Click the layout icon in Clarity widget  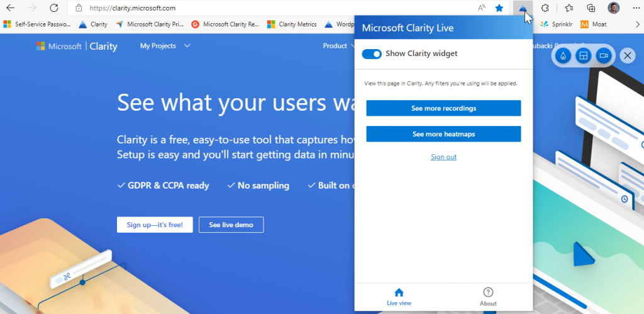pyautogui.click(x=583, y=56)
